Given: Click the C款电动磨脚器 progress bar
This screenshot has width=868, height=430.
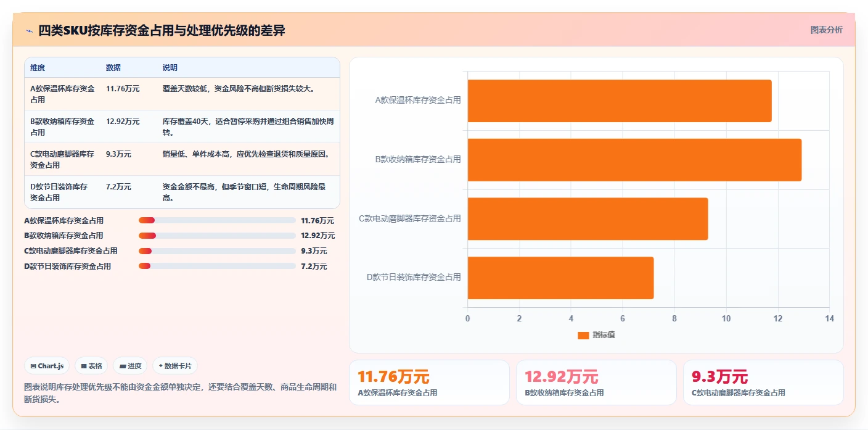Looking at the screenshot, I should [x=218, y=251].
